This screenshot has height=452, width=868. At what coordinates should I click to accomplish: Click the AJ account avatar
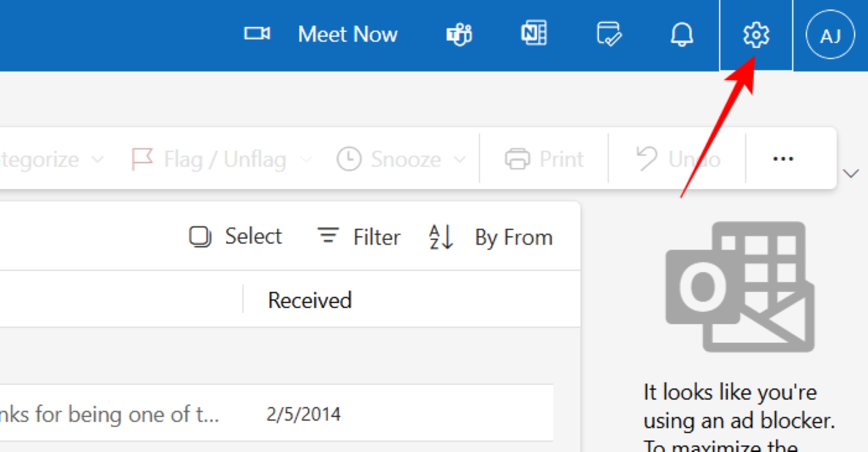tap(830, 35)
